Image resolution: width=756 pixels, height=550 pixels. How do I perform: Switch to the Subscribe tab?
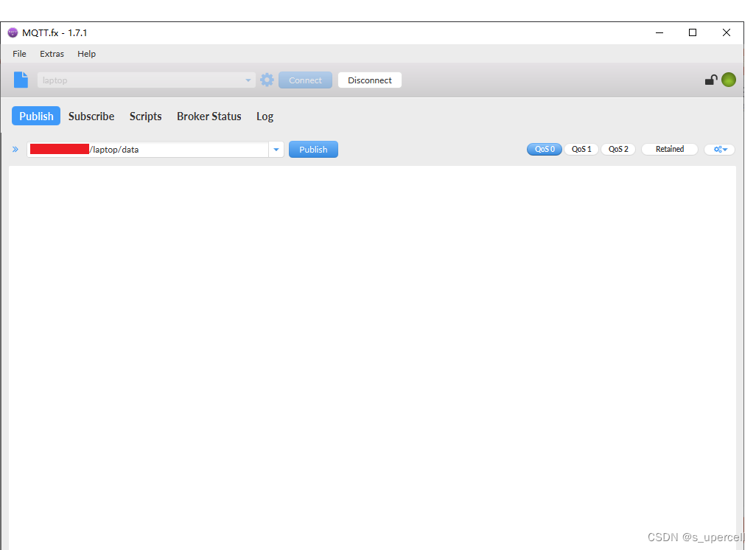tap(91, 116)
